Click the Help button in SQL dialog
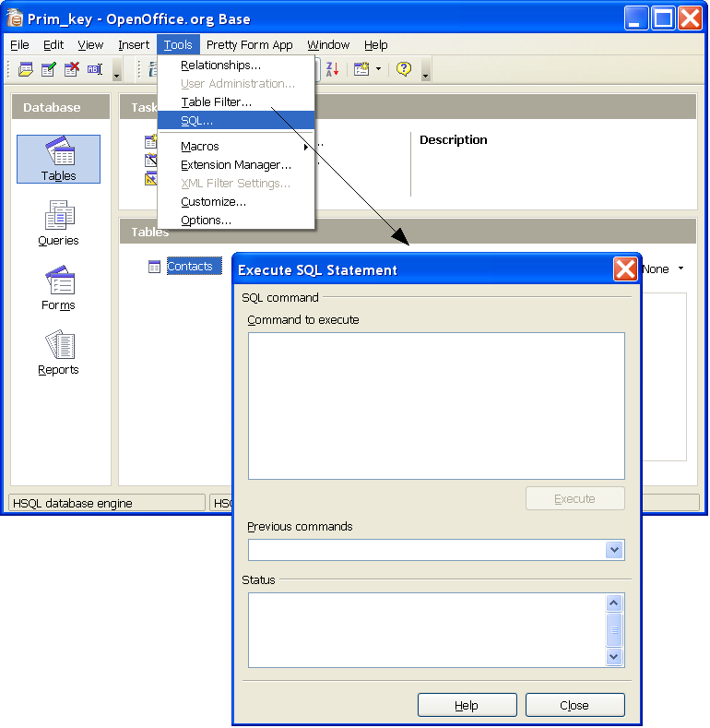 click(x=467, y=705)
